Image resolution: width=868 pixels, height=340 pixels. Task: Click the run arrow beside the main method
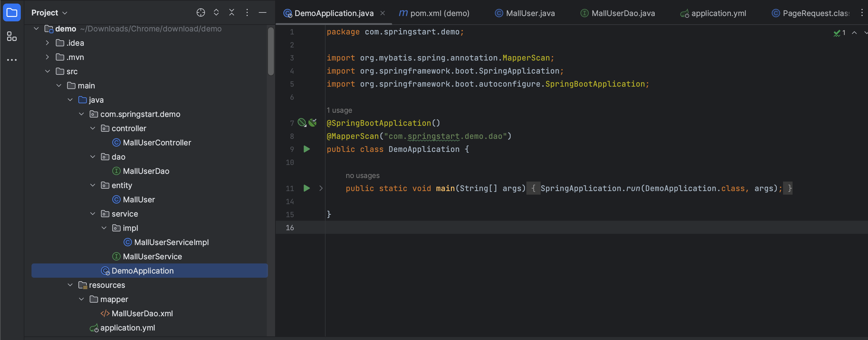306,188
